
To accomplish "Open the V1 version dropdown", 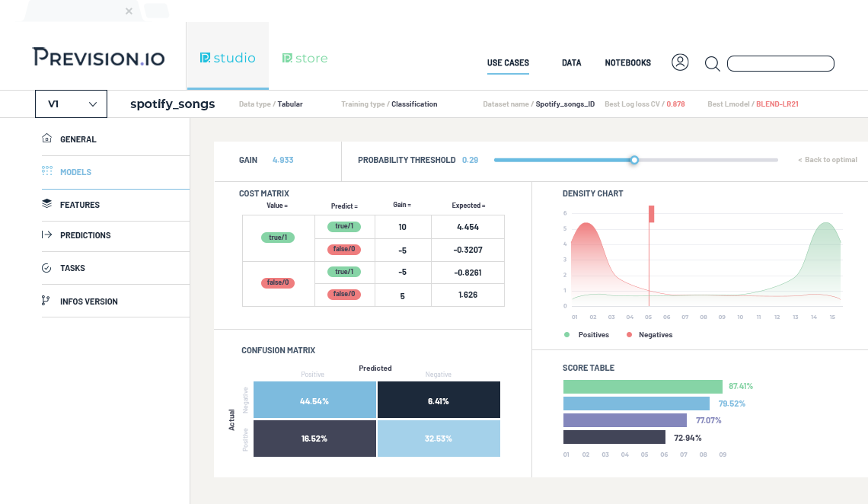I will tap(72, 104).
